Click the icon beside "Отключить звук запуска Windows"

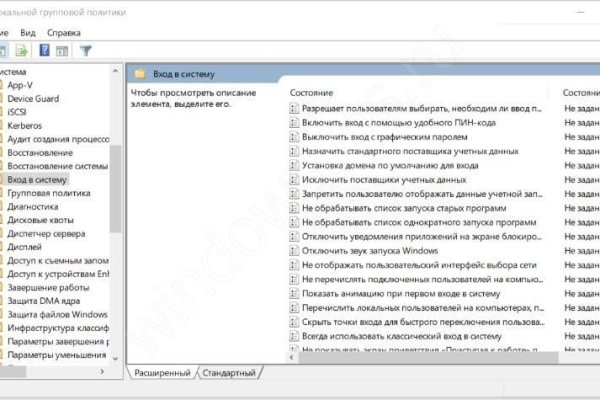coord(293,250)
